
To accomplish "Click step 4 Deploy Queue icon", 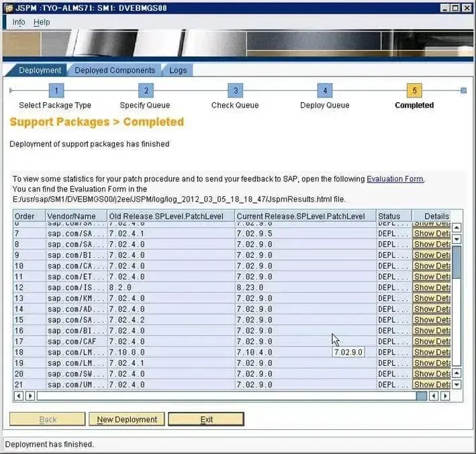I will pyautogui.click(x=324, y=91).
